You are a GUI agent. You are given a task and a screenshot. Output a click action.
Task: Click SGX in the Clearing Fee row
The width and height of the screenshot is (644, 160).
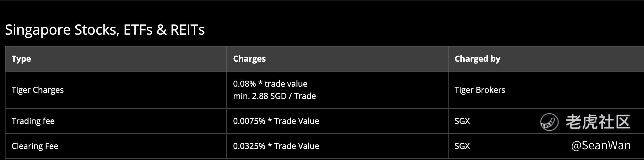pos(462,146)
